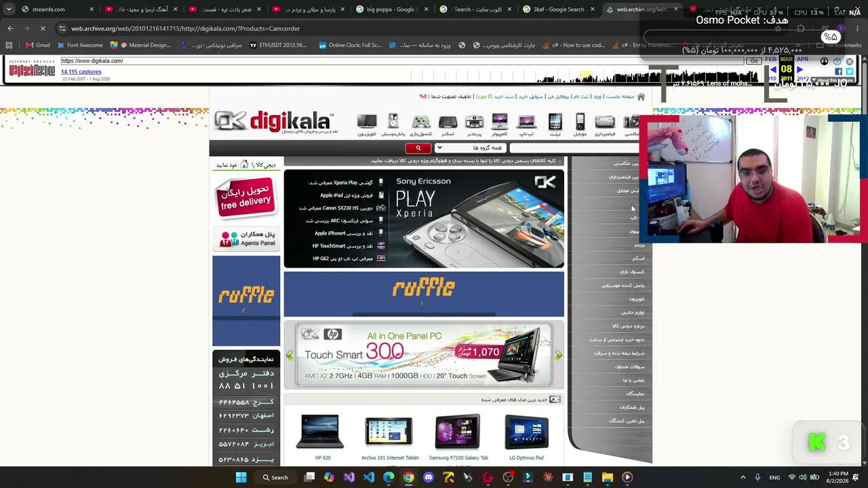Open the سوابق خرید (purchase history) link

(531, 97)
